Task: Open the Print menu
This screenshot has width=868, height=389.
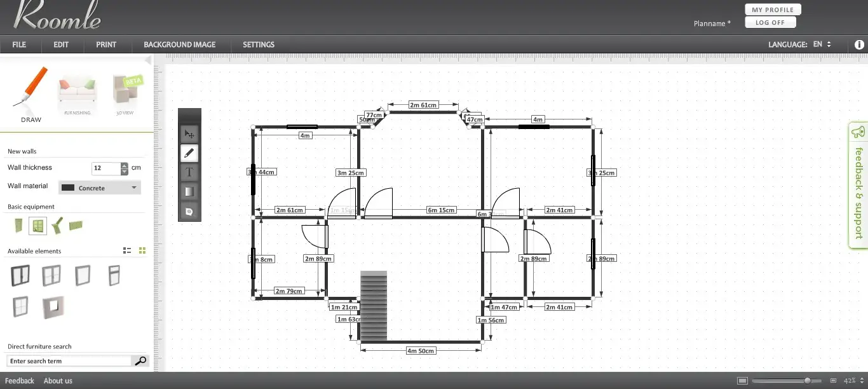Action: (106, 44)
